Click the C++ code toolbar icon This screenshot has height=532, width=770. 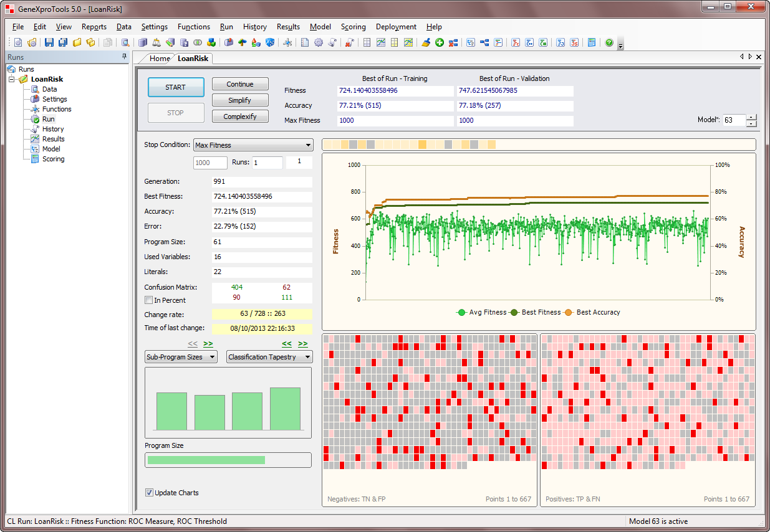(x=529, y=42)
